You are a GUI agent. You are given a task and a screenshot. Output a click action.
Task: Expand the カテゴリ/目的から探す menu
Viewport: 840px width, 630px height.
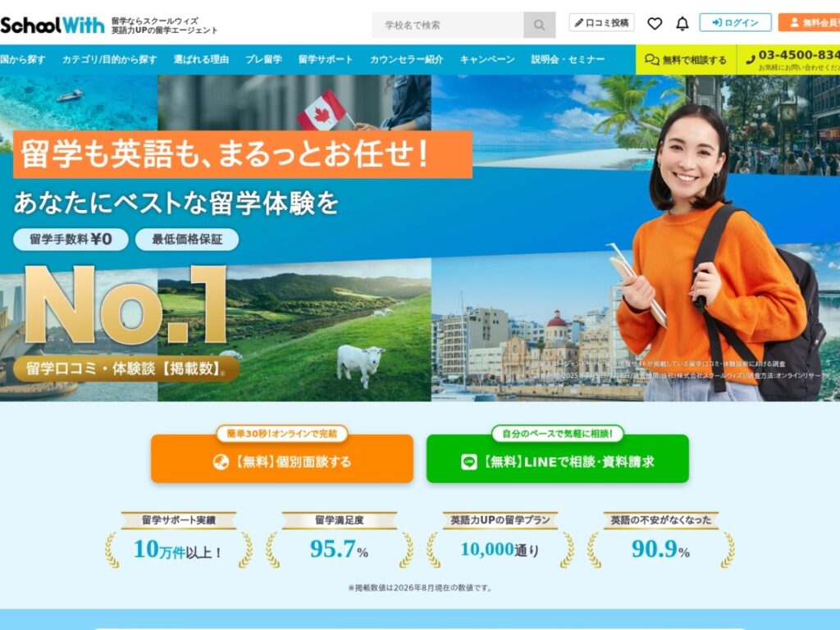coord(109,59)
